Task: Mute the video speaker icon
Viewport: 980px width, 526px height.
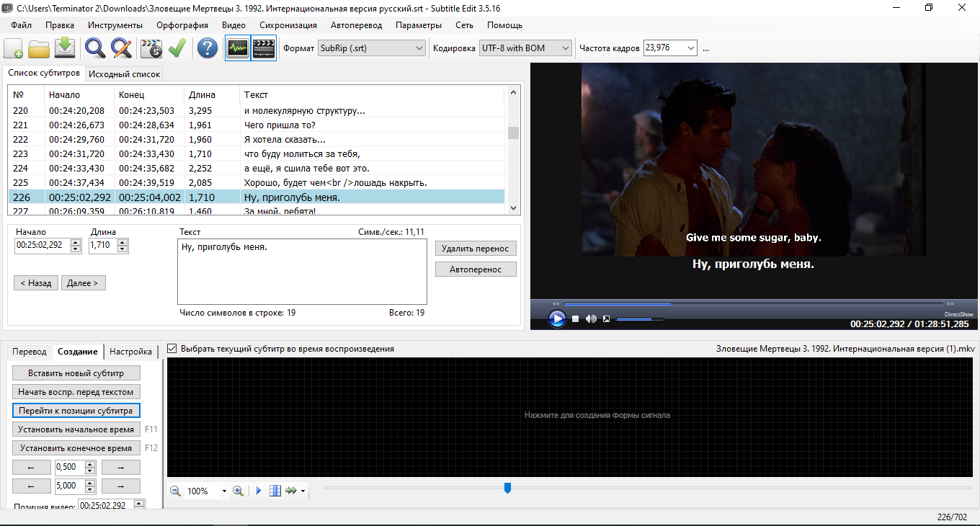Action: tap(591, 318)
